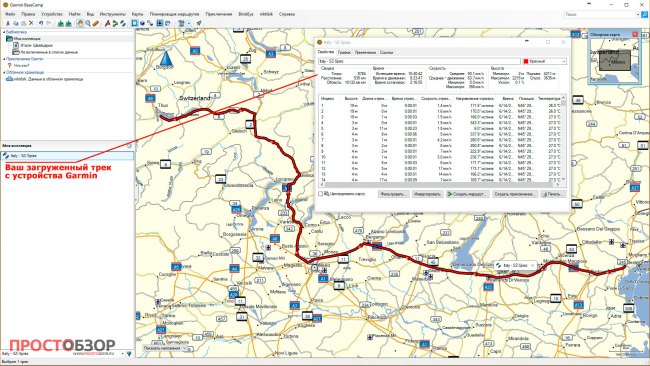Select the Italy track in the lower list

pos(67,156)
